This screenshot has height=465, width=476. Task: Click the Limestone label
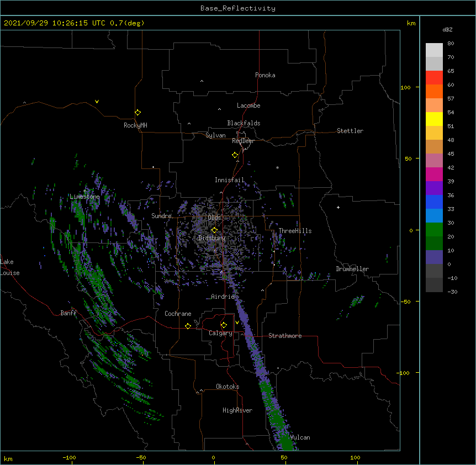pos(84,197)
